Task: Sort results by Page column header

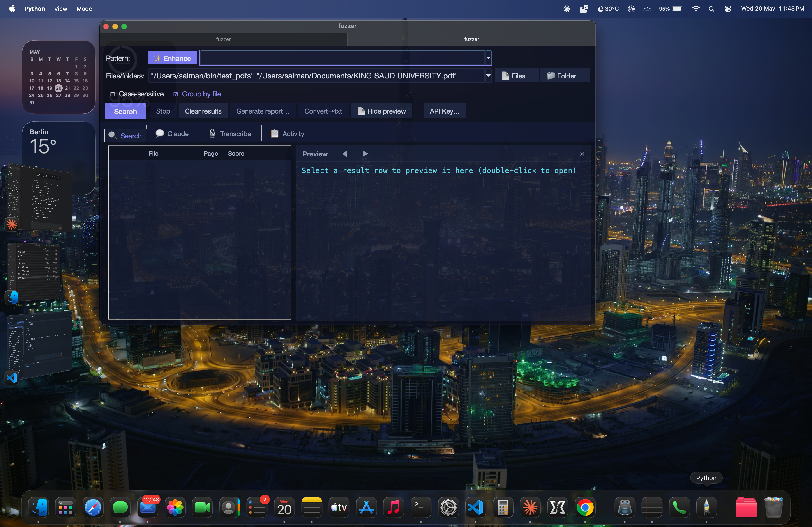Action: (x=211, y=154)
